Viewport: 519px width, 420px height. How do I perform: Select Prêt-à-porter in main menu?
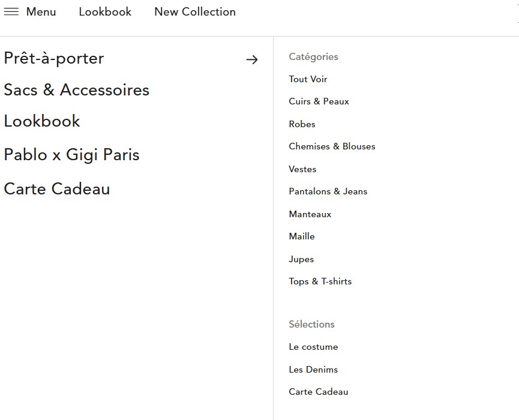click(54, 58)
